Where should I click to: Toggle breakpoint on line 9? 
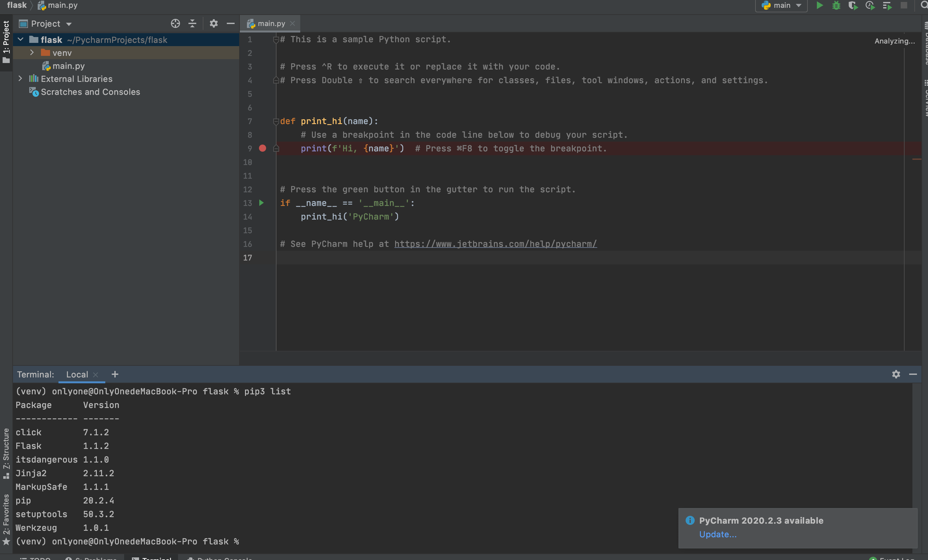pyautogui.click(x=263, y=148)
